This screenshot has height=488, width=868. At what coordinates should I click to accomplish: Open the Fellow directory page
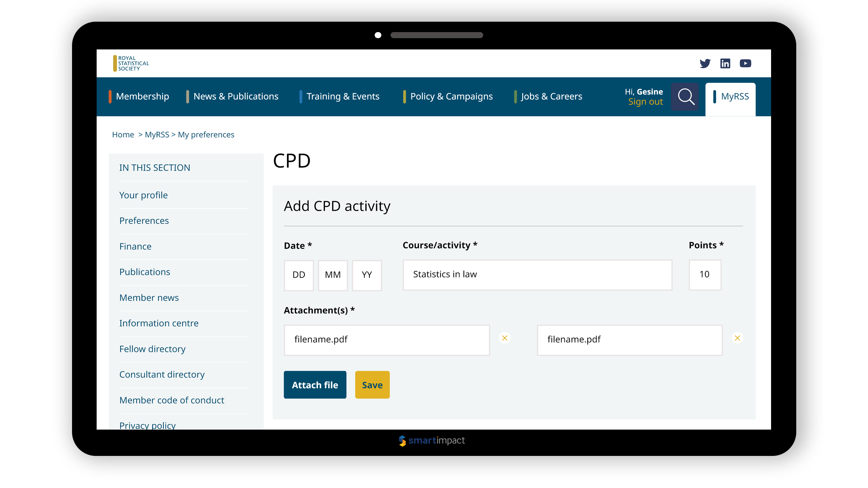[x=152, y=349]
